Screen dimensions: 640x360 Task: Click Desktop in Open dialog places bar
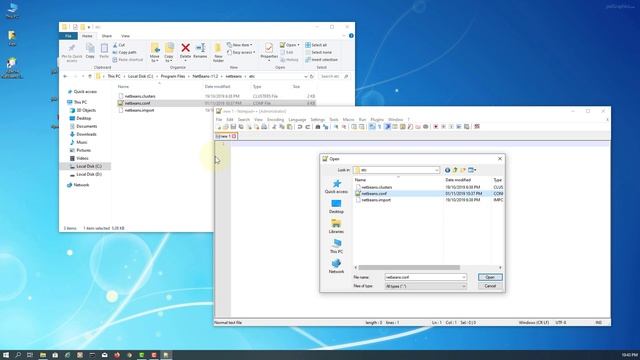coord(336,207)
